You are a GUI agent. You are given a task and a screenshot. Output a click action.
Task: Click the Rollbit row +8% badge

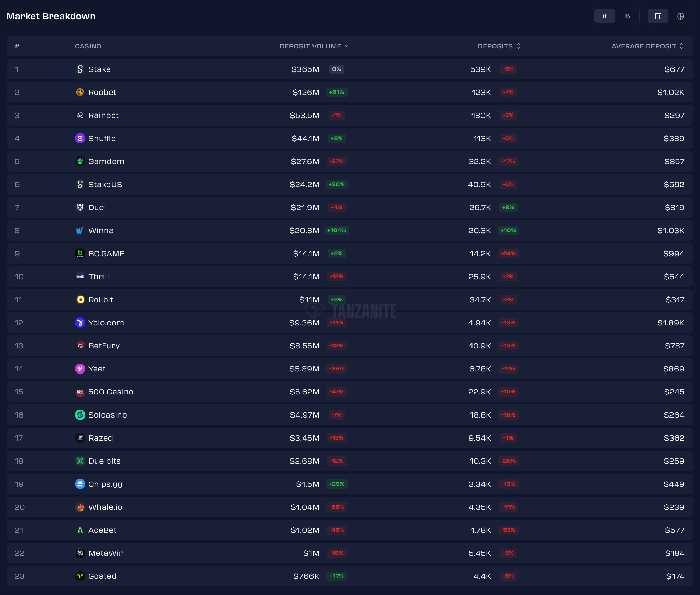pos(336,300)
